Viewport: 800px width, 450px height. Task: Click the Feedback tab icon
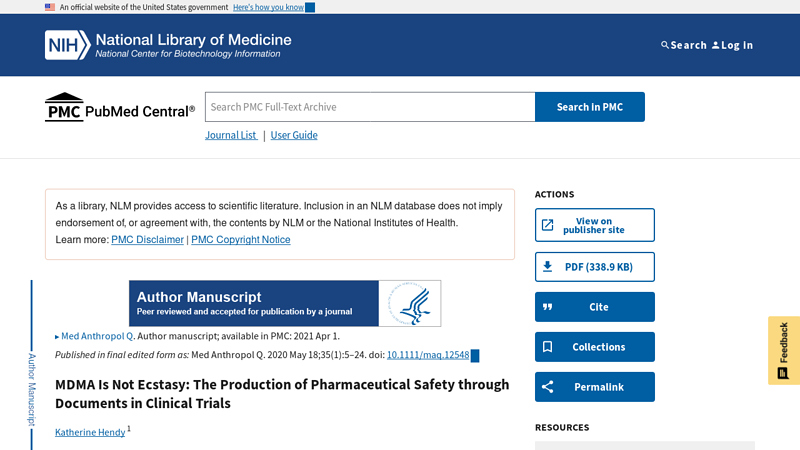click(x=783, y=373)
